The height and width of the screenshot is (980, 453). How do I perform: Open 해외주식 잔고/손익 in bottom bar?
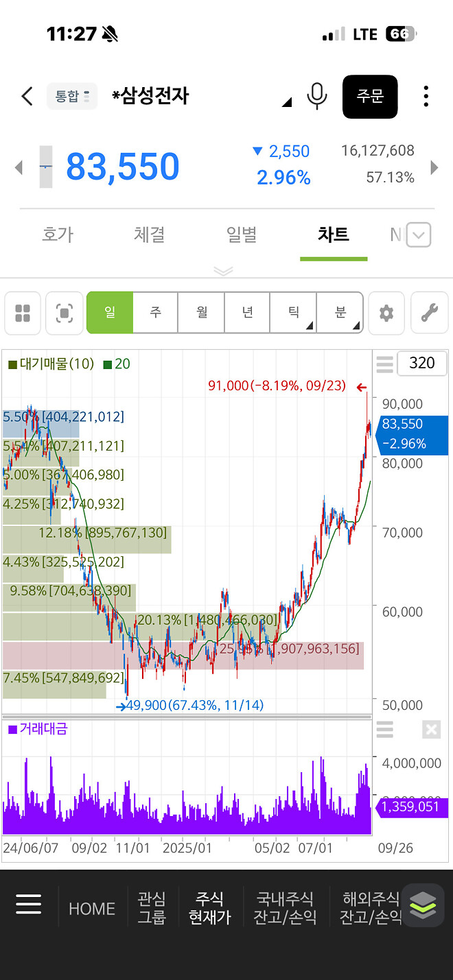coord(371,908)
